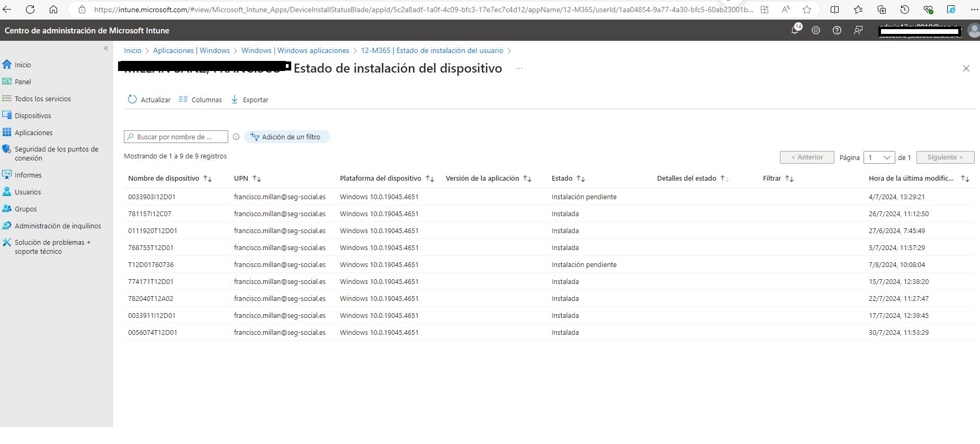The width and height of the screenshot is (980, 444).
Task: Select device row 774171T12D01
Action: tap(549, 281)
